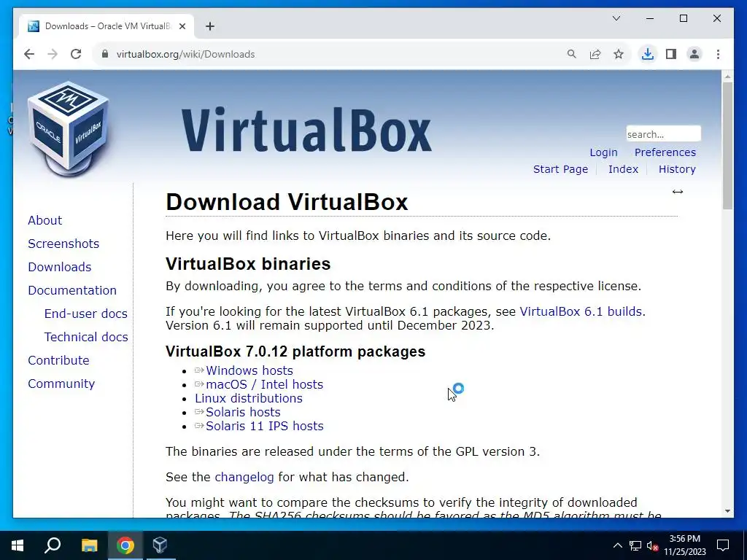747x560 pixels.
Task: Click the browser back arrow
Action: pos(29,54)
